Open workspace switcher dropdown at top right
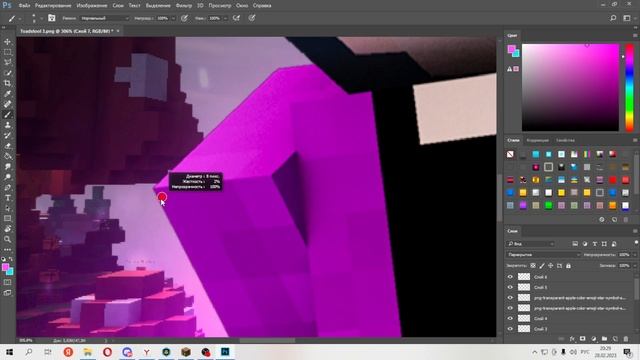The image size is (640, 360). pos(629,18)
